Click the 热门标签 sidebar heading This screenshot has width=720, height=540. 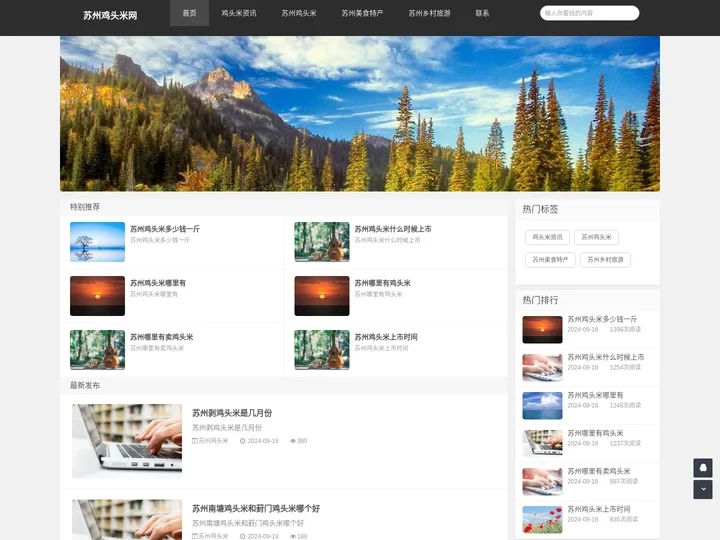point(540,209)
